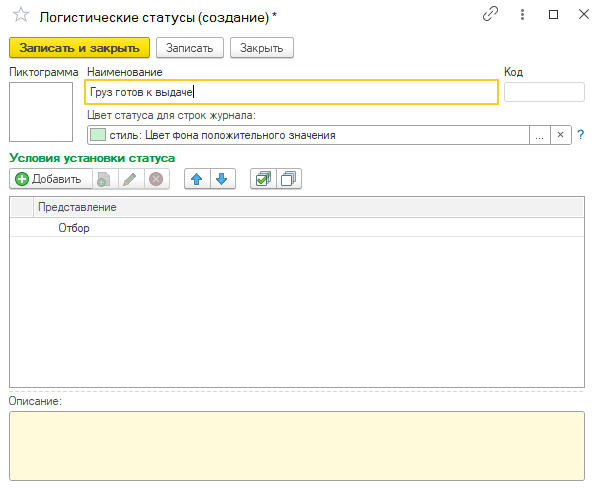Image resolution: width=593 pixels, height=492 pixels.
Task: Click the Записать и закрыть button
Action: (79, 48)
